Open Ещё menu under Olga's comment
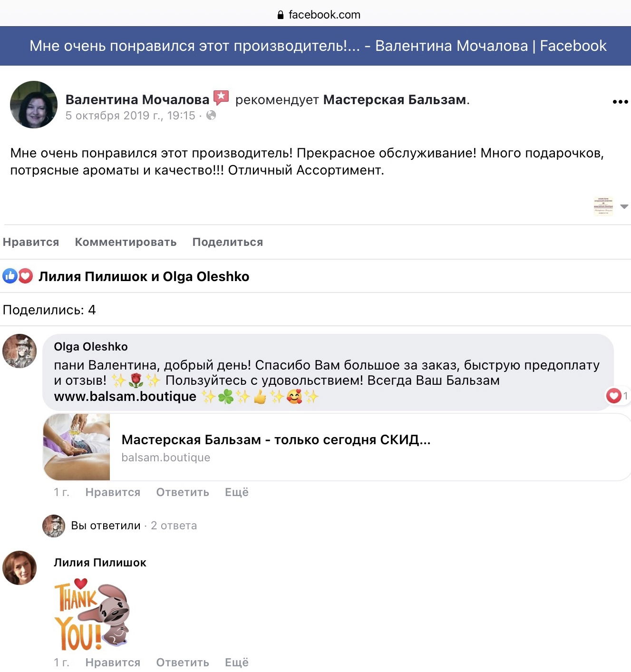The height and width of the screenshot is (672, 631). 237,492
